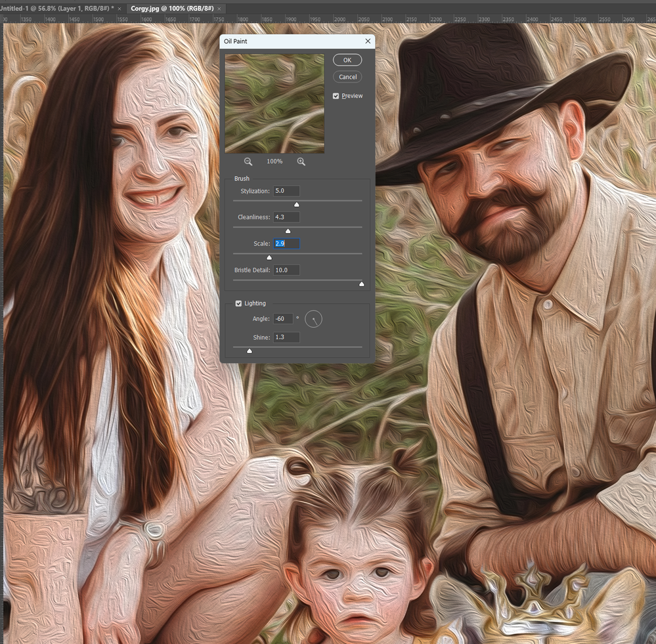Click the Bristle Detail slider handle
This screenshot has height=644, width=656.
point(361,284)
